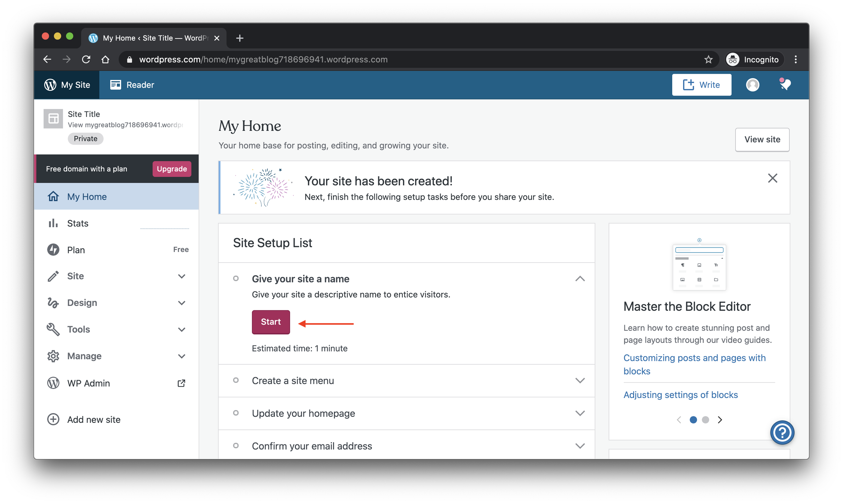Screen dimensions: 843x504
Task: Go to next card with right carousel arrow
Action: point(719,419)
